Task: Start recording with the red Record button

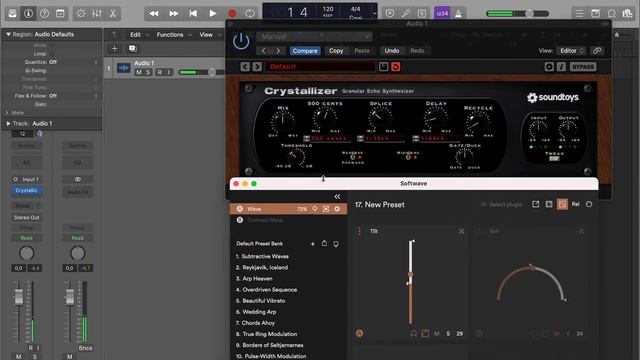Action: 232,13
